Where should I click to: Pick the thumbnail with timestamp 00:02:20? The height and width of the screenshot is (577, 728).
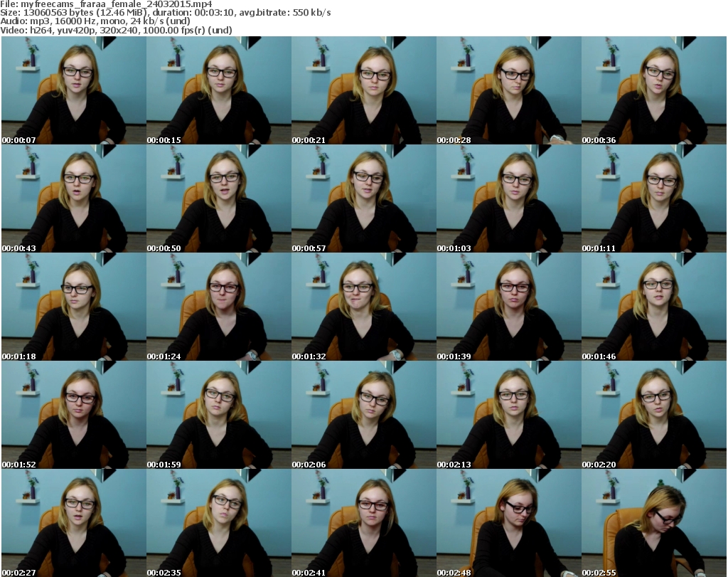654,415
